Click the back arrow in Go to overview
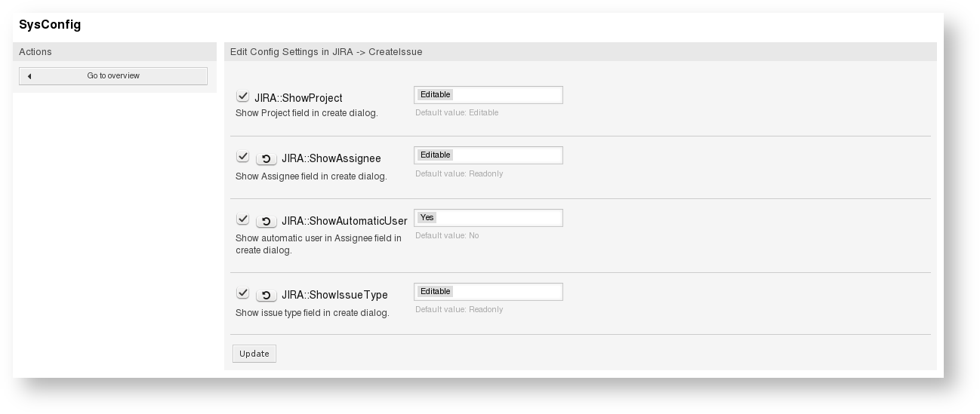The width and height of the screenshot is (980, 414). click(29, 76)
